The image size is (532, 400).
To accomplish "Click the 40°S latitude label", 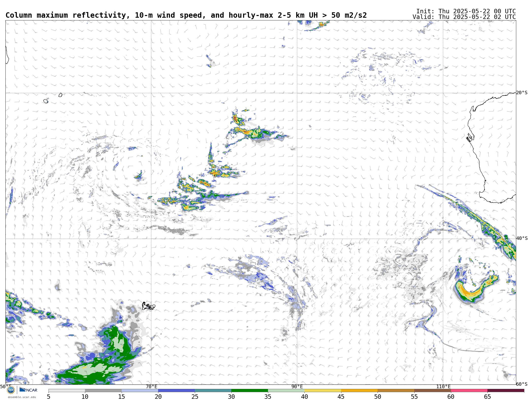I will point(522,238).
